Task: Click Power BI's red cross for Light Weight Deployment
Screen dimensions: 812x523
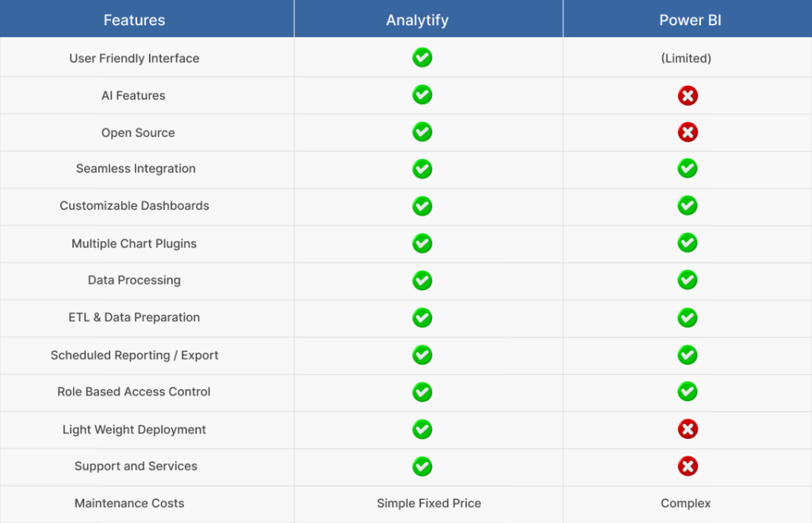Action: click(688, 429)
